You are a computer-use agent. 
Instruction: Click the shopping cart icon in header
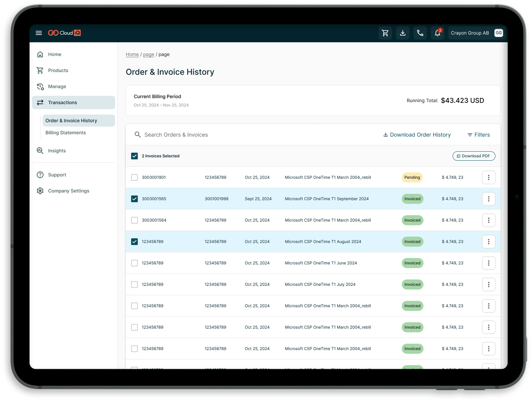pos(385,33)
